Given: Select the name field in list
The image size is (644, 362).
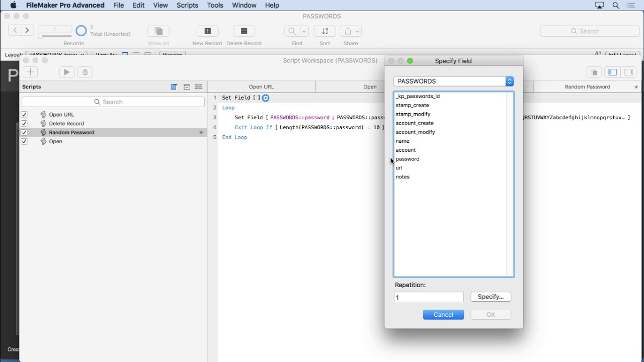Looking at the screenshot, I should click(450, 141).
